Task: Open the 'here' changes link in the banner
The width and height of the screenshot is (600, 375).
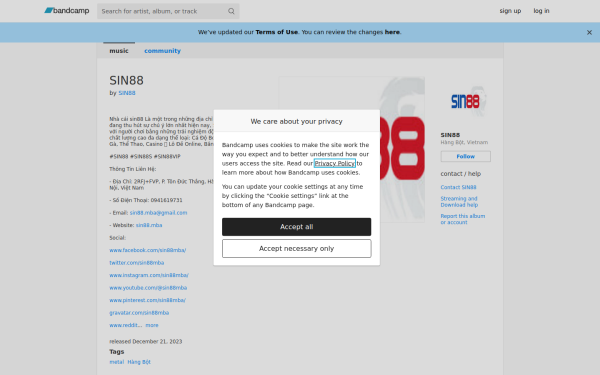Action: pyautogui.click(x=392, y=32)
